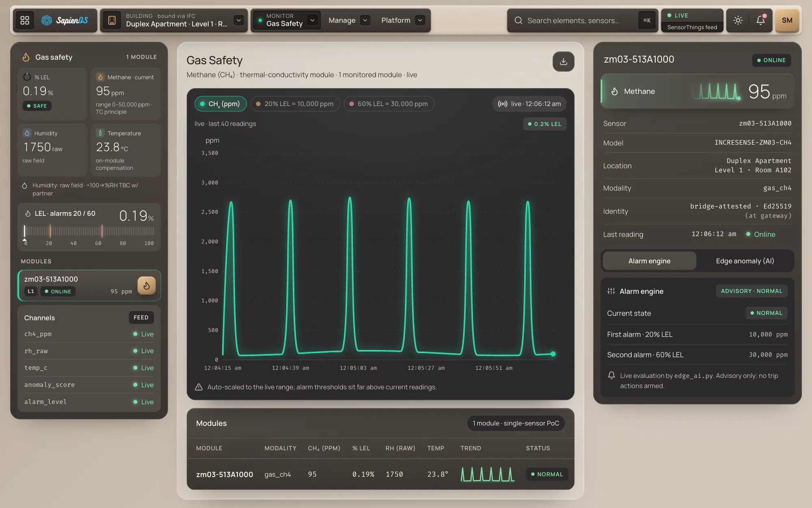Click the trend sparkline in Modules table

(488, 474)
